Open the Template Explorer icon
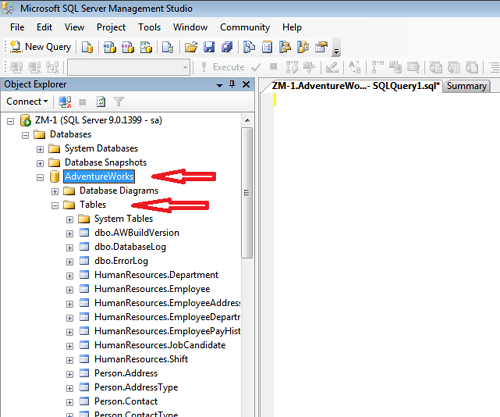Image resolution: width=500 pixels, height=417 pixels. click(303, 47)
